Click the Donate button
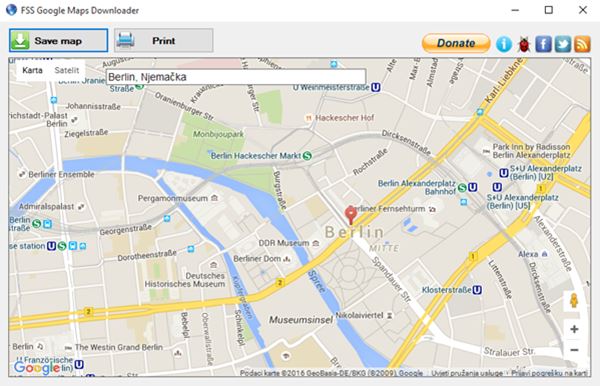This screenshot has width=600, height=386. click(x=456, y=43)
